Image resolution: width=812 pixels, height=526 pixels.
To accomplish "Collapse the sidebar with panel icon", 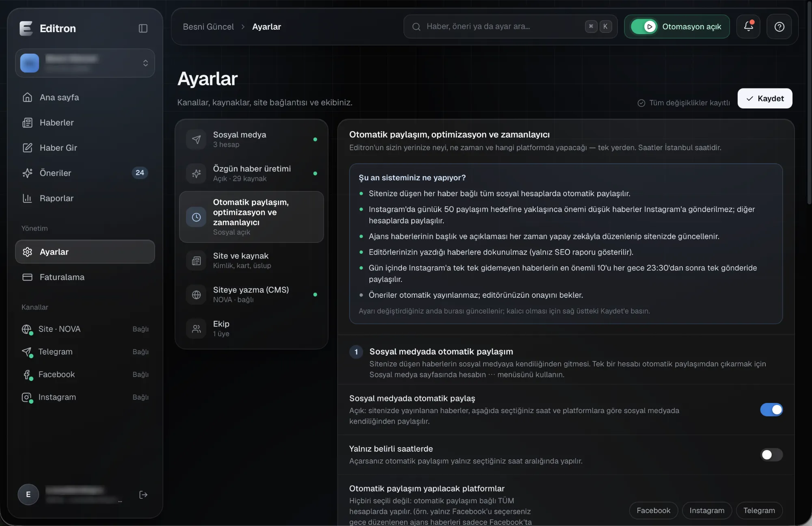I will point(143,28).
